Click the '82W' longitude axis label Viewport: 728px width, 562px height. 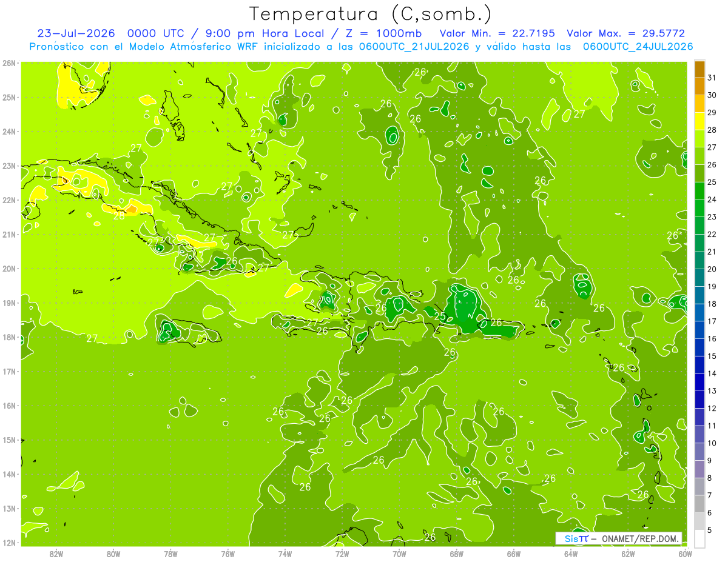pos(56,554)
